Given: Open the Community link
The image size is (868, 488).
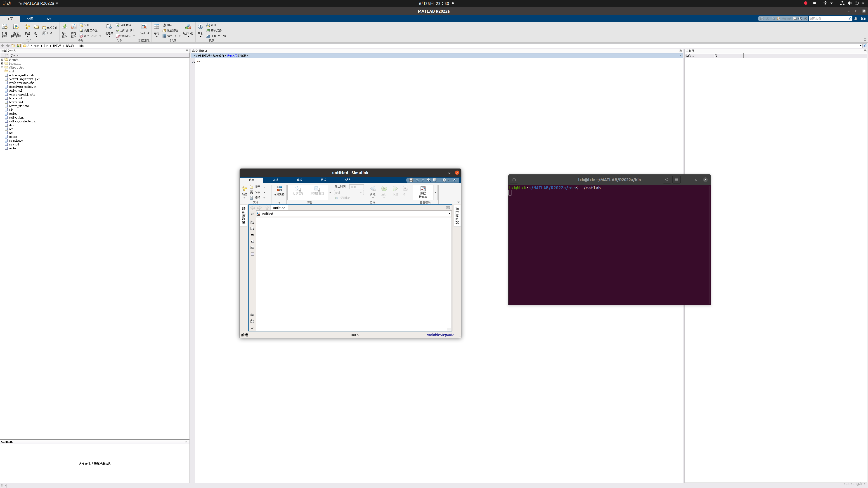Looking at the screenshot, I should (211, 25).
